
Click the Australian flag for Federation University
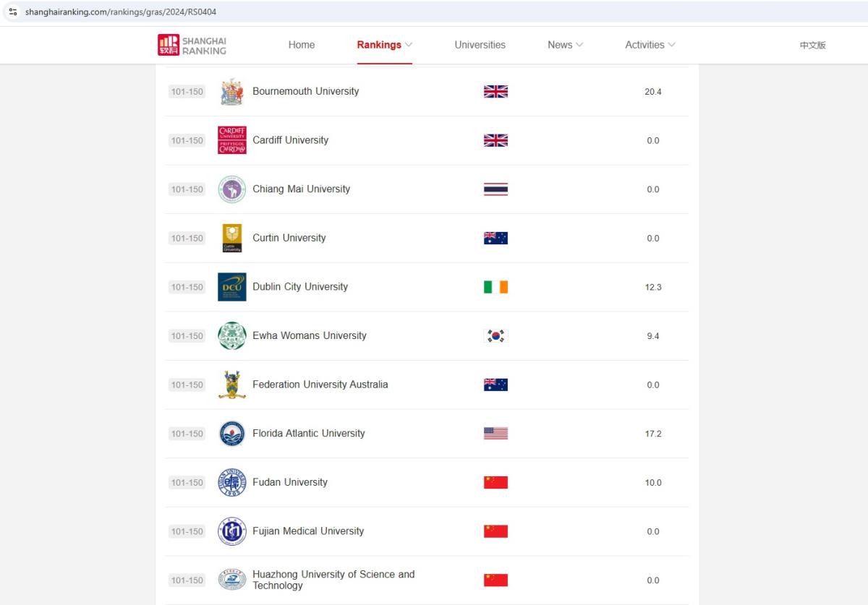[x=495, y=385]
